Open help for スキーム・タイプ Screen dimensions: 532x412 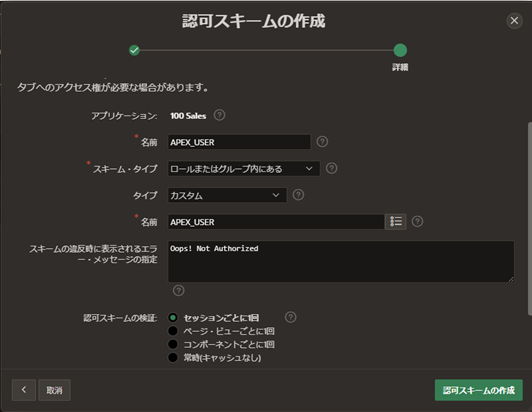pyautogui.click(x=331, y=168)
